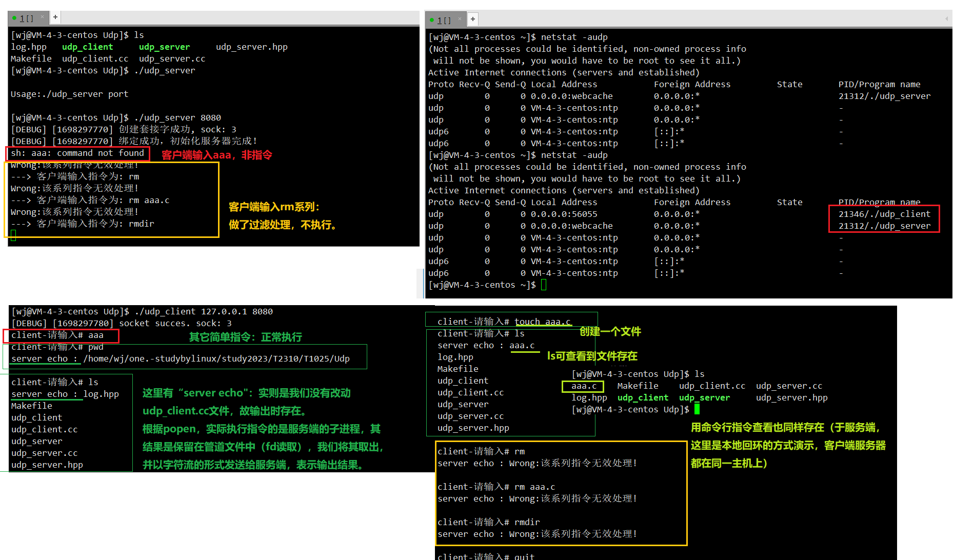
Task: Click 'Usage:./udp_server port' line in the server terminal
Action: click(x=70, y=94)
